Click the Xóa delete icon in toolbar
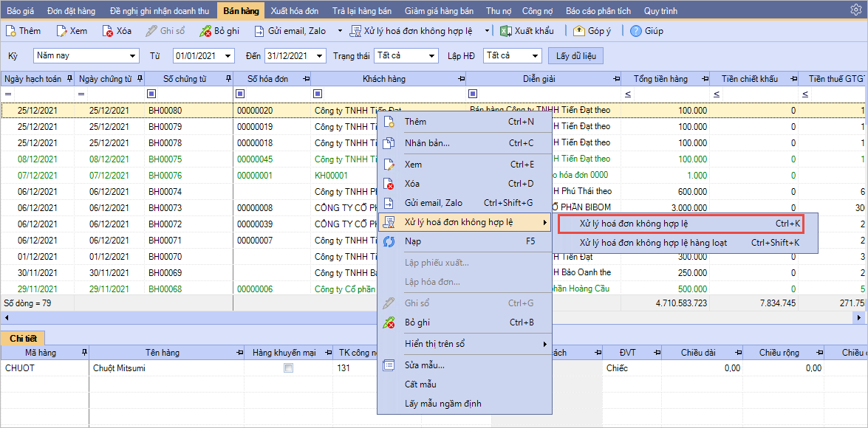This screenshot has height=428, width=868. (x=108, y=31)
